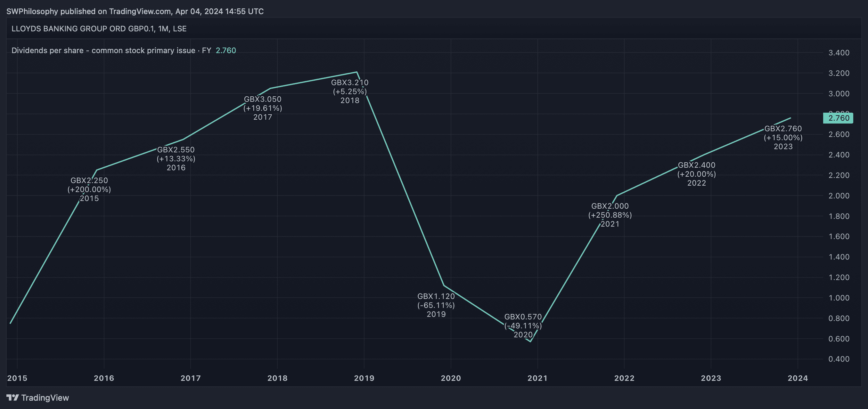Click the 2023 label on time axis
The width and height of the screenshot is (868, 409).
coord(711,378)
